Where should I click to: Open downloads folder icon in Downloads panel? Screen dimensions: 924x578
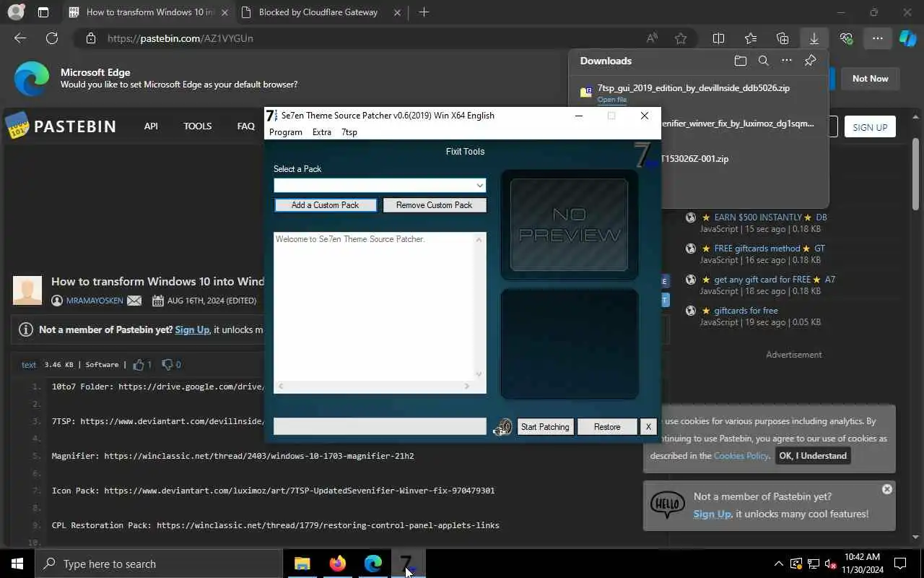point(740,61)
